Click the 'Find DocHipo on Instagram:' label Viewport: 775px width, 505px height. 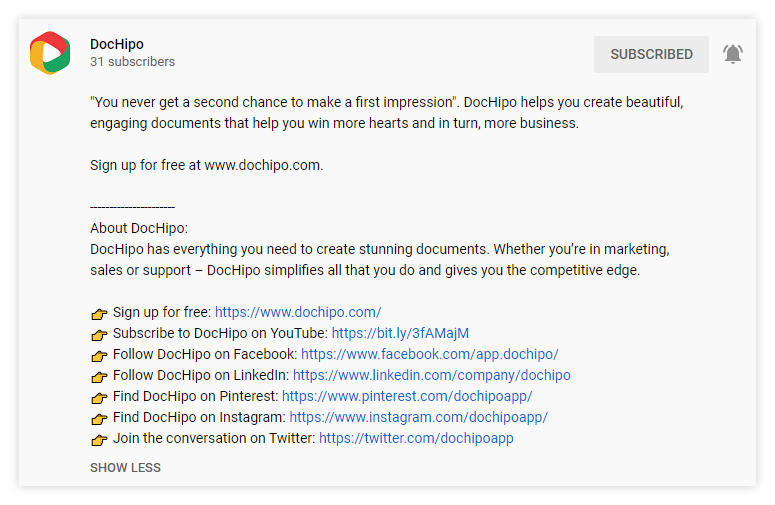pos(199,417)
